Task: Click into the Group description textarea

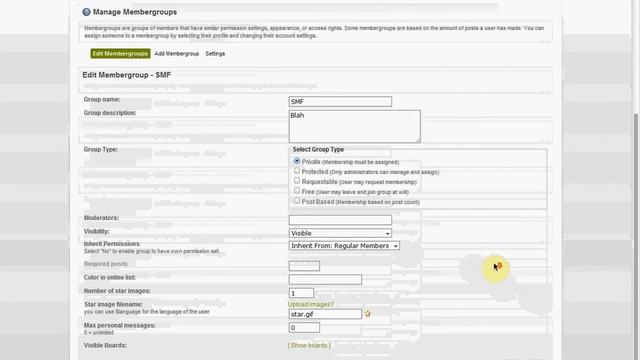Action: click(354, 127)
